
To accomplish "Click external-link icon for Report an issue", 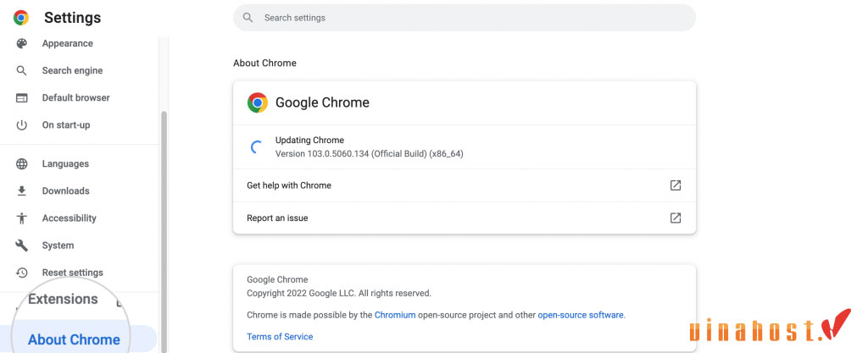I will click(676, 218).
